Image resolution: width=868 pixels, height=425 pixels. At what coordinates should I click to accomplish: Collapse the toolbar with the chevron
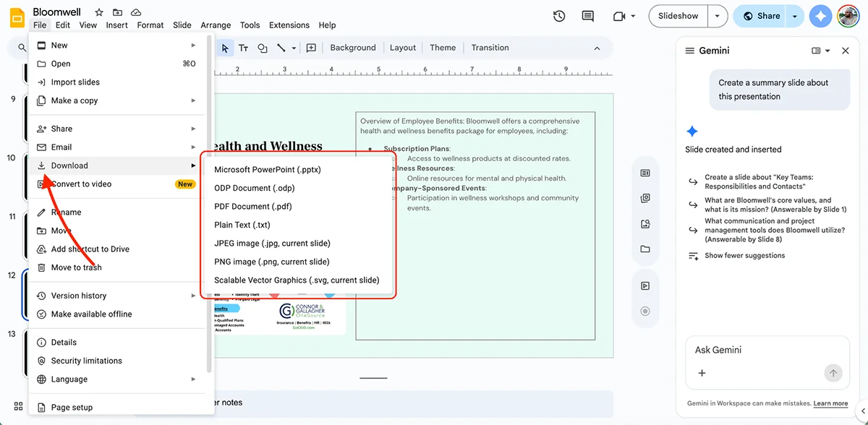597,48
